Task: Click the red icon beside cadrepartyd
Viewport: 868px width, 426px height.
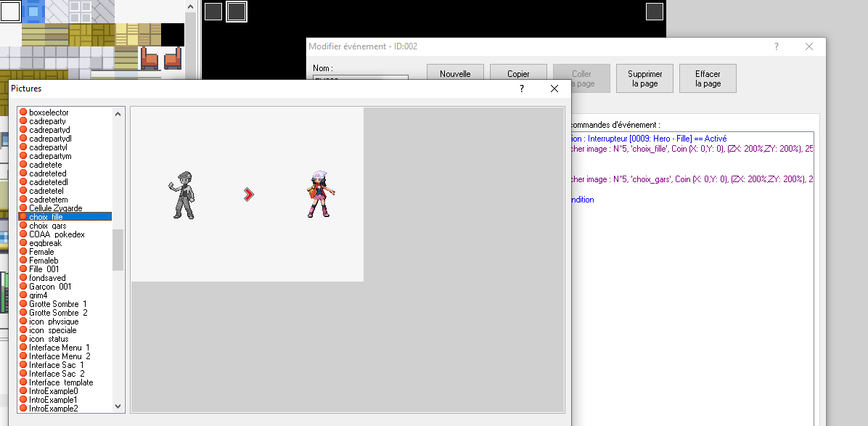Action: [x=23, y=130]
